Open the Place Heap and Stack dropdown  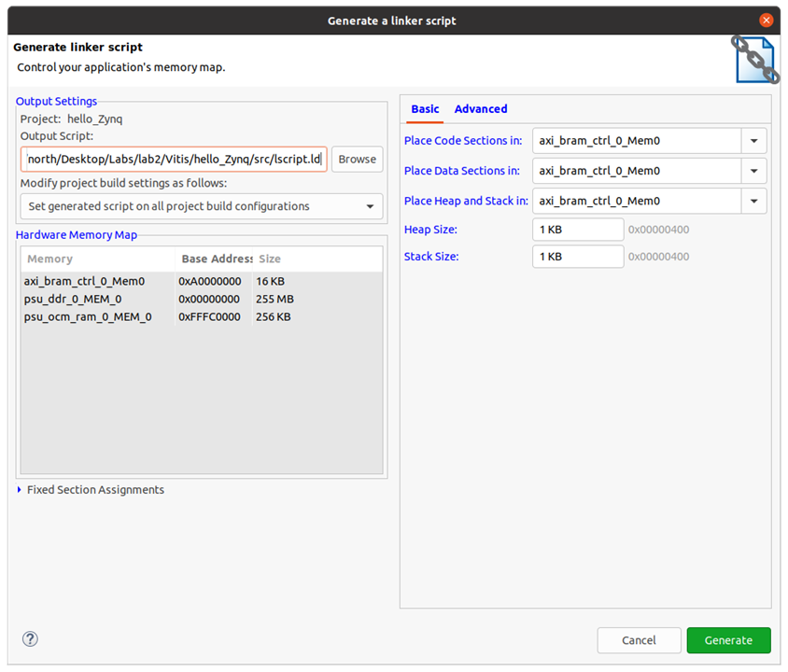point(753,201)
